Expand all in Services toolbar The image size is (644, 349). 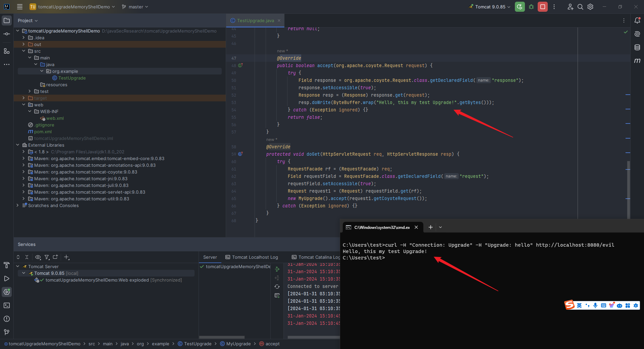click(x=18, y=257)
